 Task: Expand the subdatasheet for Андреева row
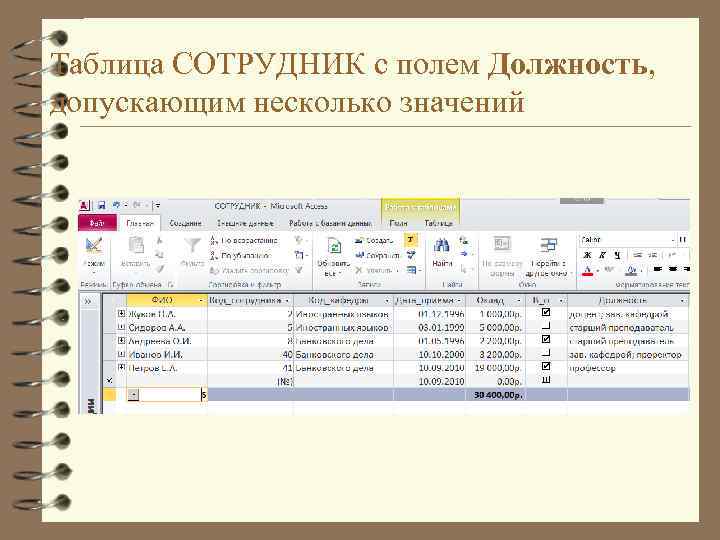(121, 340)
